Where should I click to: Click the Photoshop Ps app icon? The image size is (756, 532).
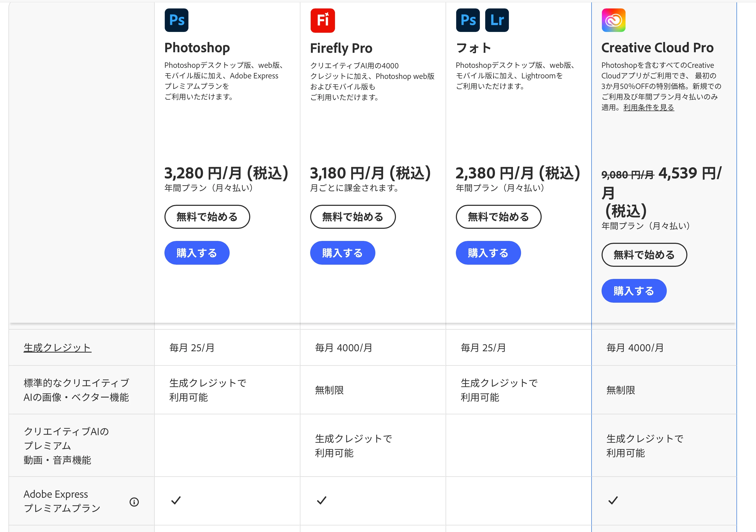click(x=177, y=20)
